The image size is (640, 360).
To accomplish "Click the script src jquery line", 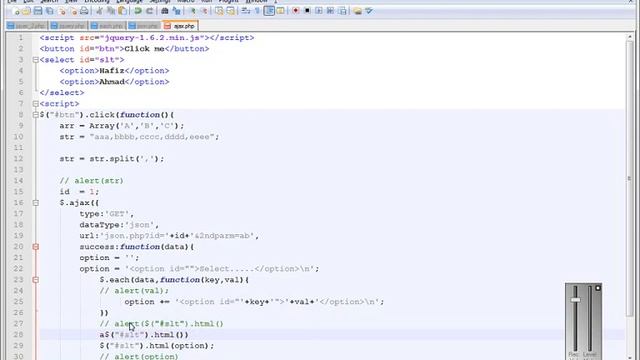I will [x=147, y=38].
